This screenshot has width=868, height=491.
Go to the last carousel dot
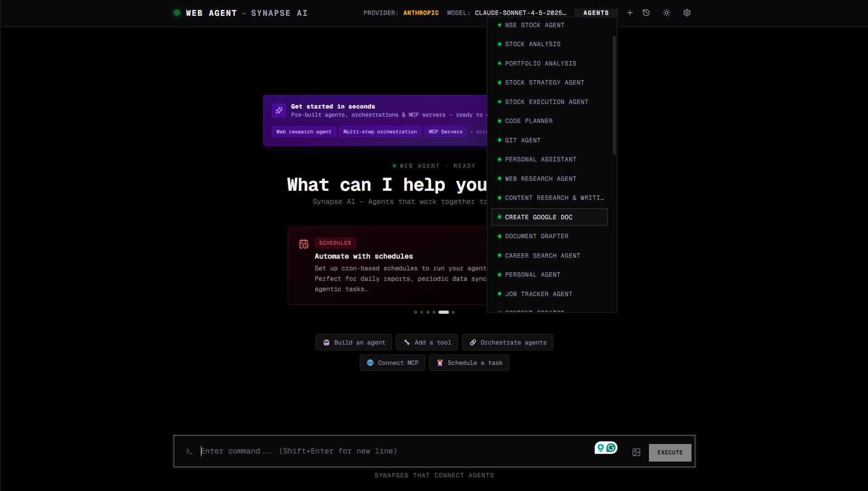point(453,312)
